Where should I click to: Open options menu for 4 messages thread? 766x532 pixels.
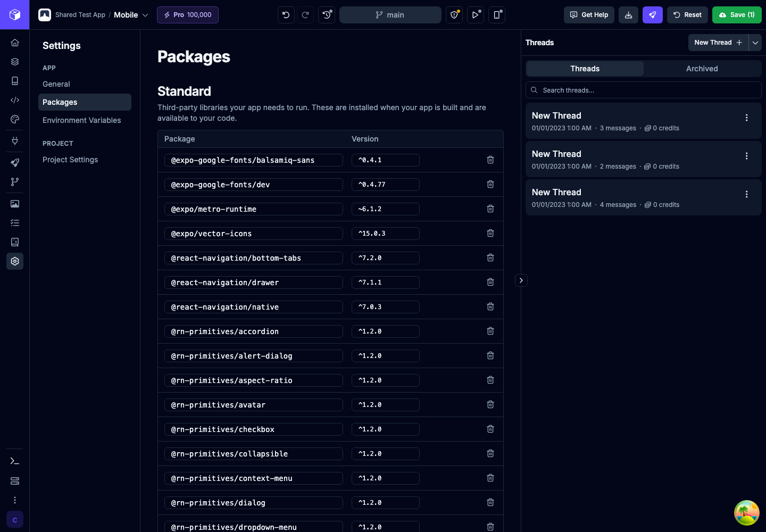(x=747, y=194)
